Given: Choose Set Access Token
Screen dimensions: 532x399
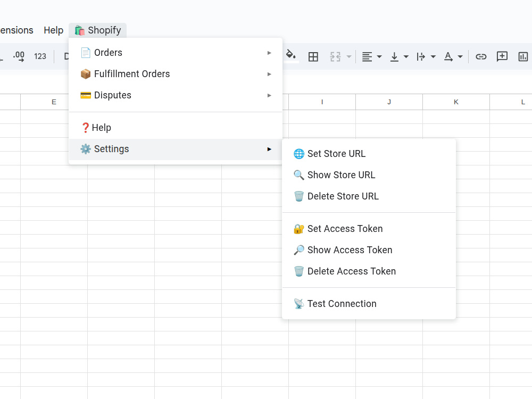Looking at the screenshot, I should 369,229.
